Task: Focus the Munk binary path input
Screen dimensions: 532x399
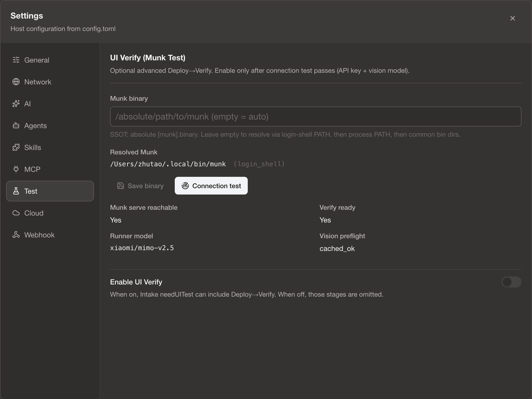Action: click(x=316, y=116)
